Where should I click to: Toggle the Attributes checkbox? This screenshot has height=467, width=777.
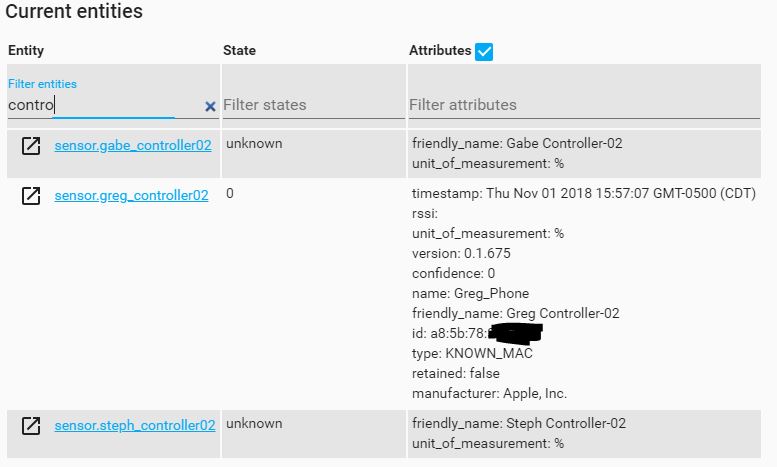click(484, 51)
